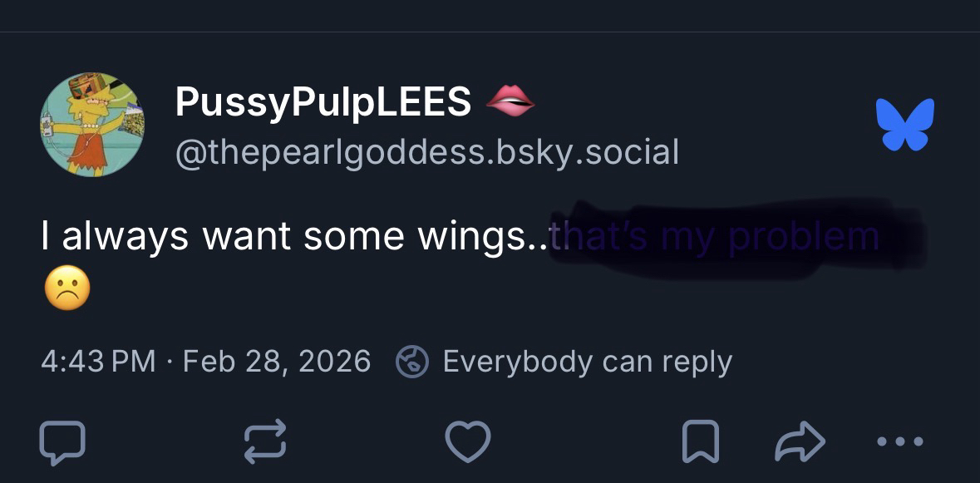Click the faded that's my problem text
The height and width of the screenshot is (483, 980).
coord(715,237)
